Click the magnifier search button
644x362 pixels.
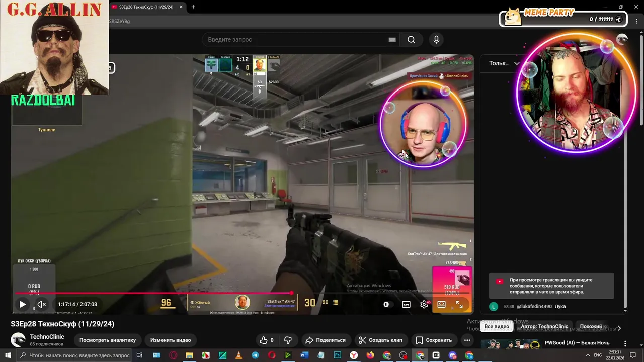point(411,40)
